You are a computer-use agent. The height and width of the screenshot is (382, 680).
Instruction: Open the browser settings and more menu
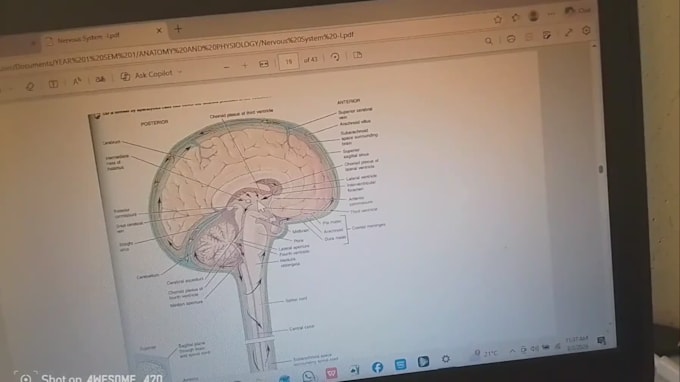tap(551, 14)
